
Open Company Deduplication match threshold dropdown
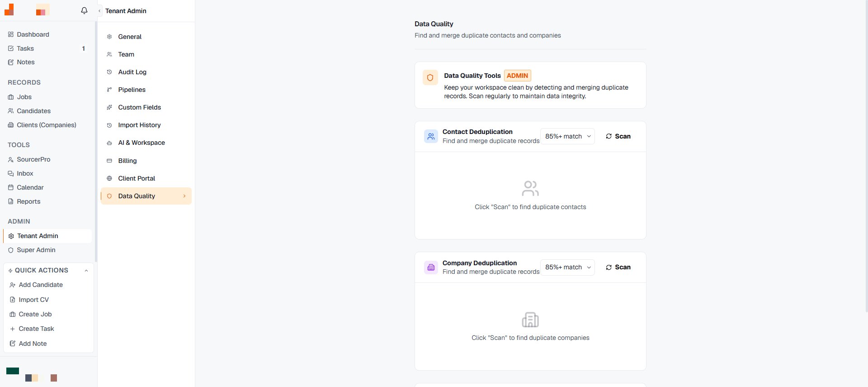pos(568,267)
